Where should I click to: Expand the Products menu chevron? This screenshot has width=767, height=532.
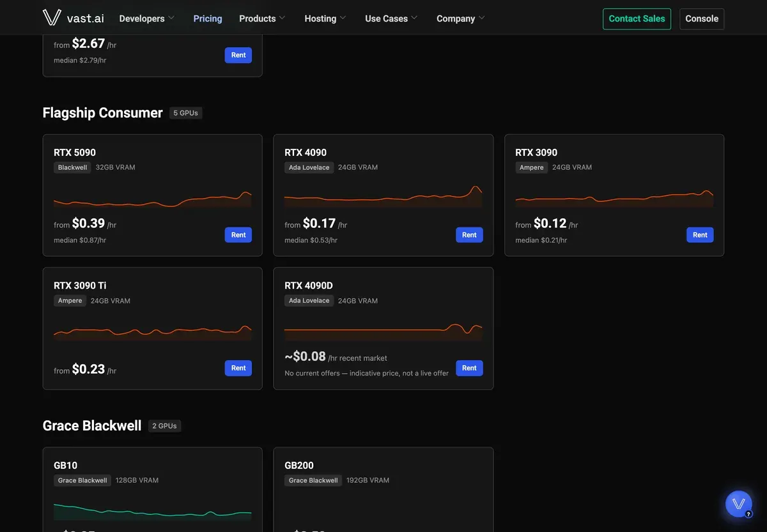pyautogui.click(x=283, y=18)
